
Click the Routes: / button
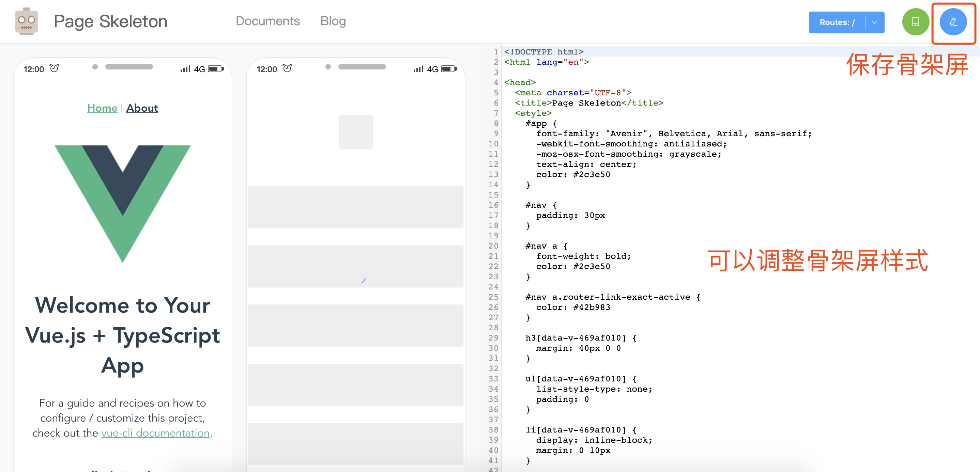tap(837, 22)
